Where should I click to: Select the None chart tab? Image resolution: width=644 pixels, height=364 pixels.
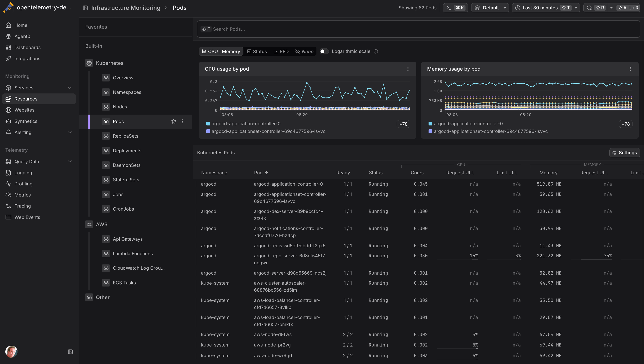[x=304, y=51]
